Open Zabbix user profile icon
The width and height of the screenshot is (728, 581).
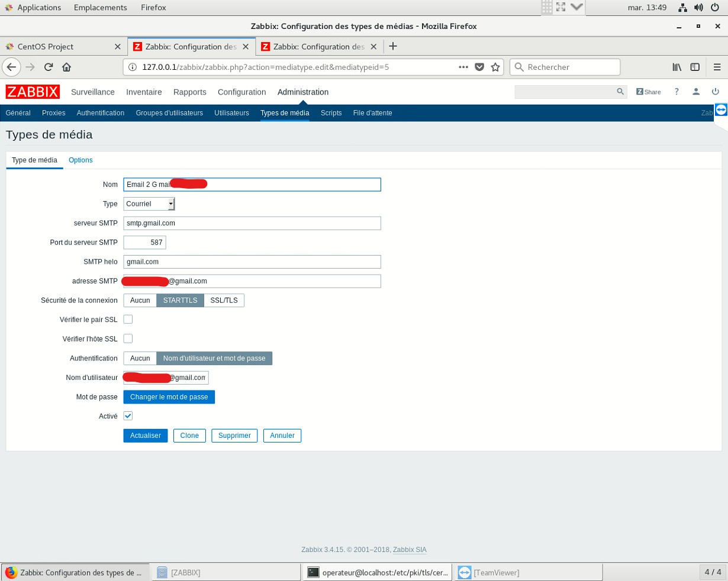point(696,92)
